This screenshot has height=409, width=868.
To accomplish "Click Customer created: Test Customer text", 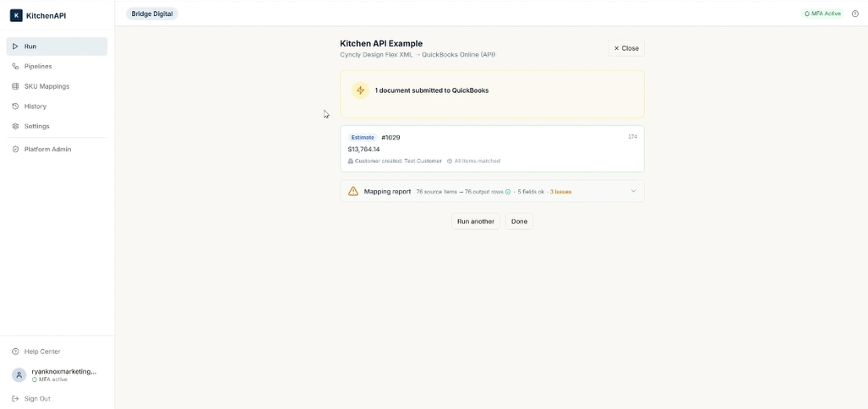I will coord(399,161).
